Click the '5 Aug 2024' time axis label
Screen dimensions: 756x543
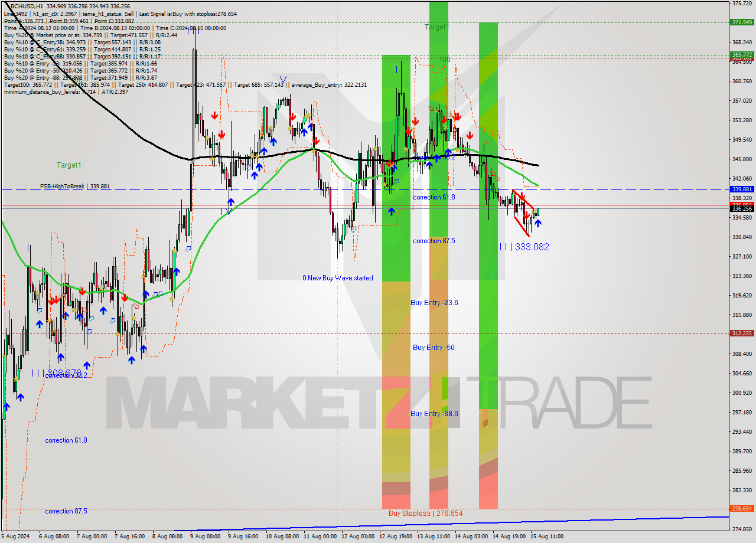point(17,537)
